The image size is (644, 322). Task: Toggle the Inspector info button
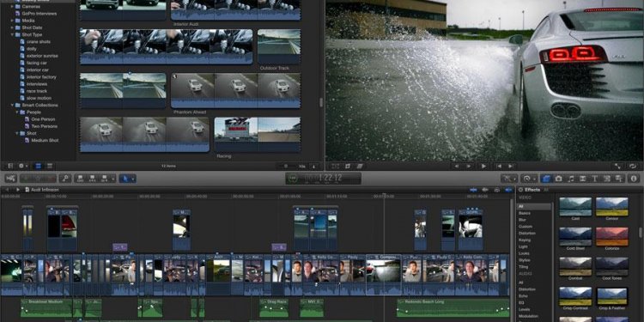click(634, 179)
